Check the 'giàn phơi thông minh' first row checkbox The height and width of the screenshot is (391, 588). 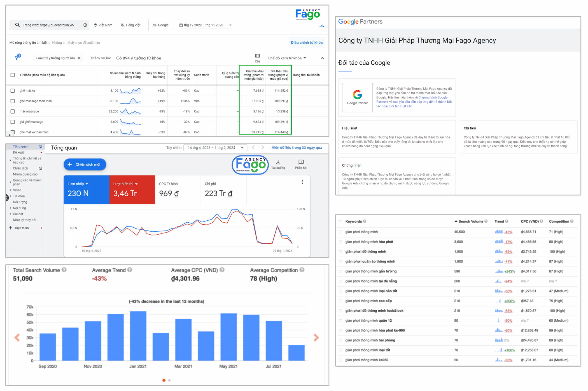coord(340,232)
